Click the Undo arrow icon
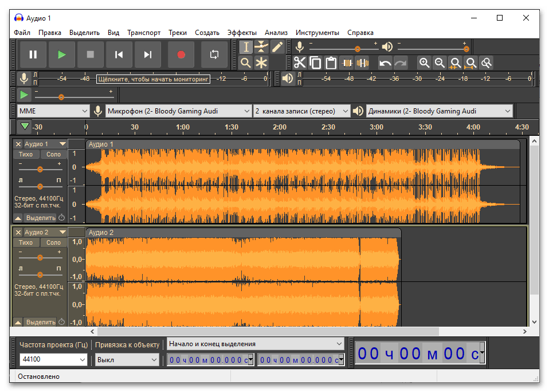The image size is (549, 392). [385, 62]
